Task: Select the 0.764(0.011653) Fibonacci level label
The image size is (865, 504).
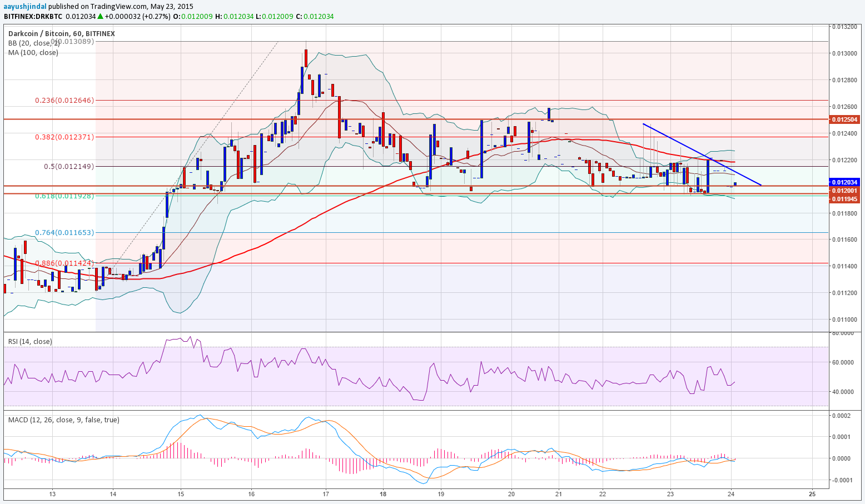Action: click(x=64, y=232)
